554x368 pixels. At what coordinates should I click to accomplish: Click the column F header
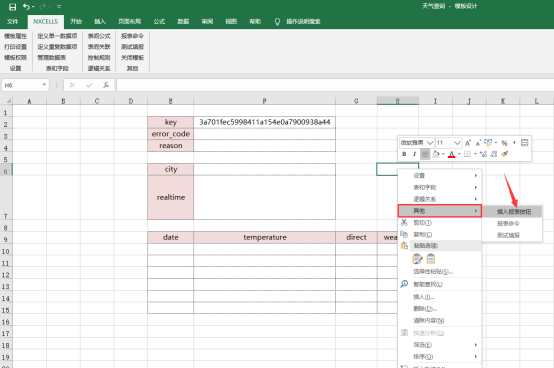265,101
